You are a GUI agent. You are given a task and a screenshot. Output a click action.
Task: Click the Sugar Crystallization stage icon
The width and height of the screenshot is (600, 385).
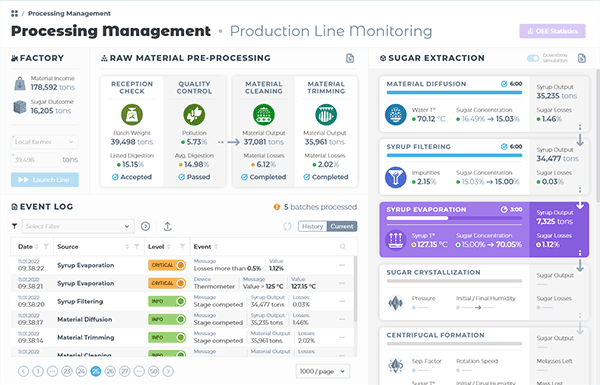(396, 303)
